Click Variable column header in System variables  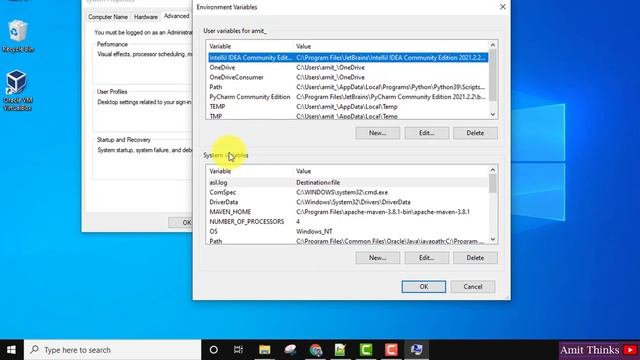click(x=250, y=171)
